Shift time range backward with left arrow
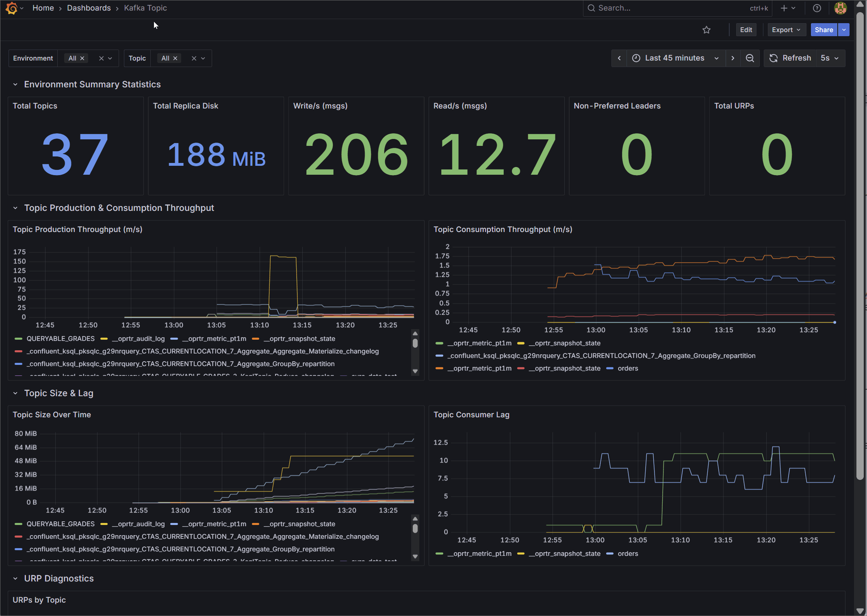 [619, 58]
